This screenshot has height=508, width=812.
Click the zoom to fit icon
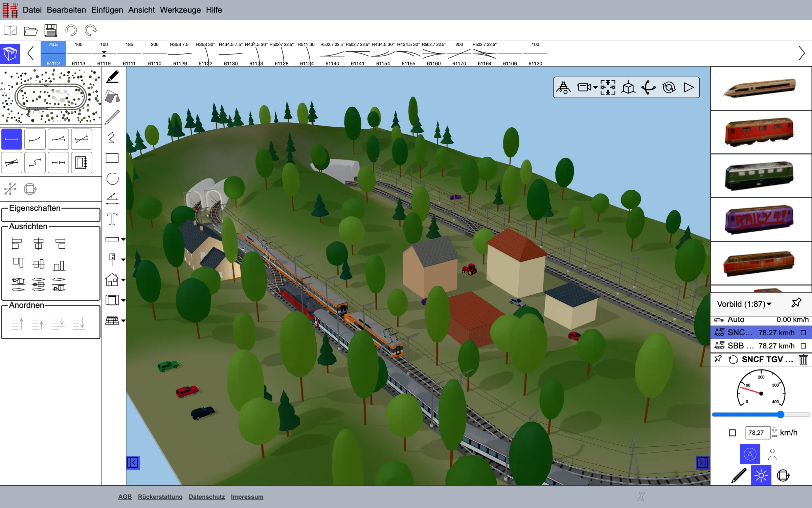tap(608, 87)
